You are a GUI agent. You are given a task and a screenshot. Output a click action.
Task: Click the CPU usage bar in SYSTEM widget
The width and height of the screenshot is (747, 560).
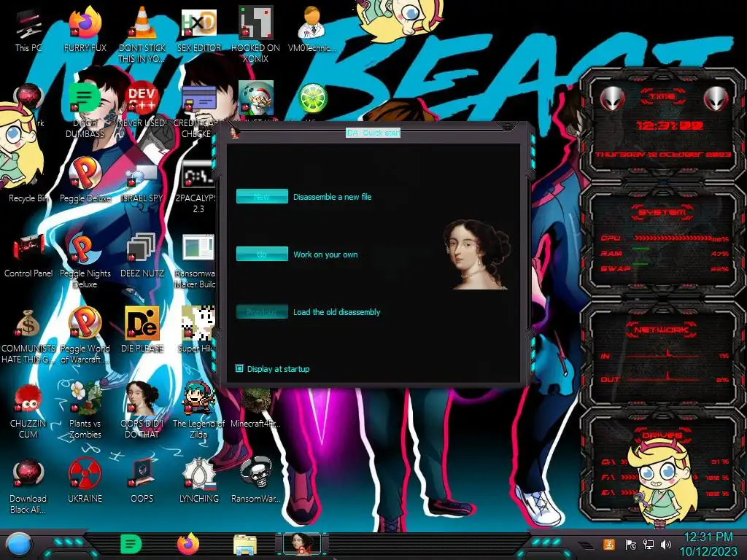673,238
